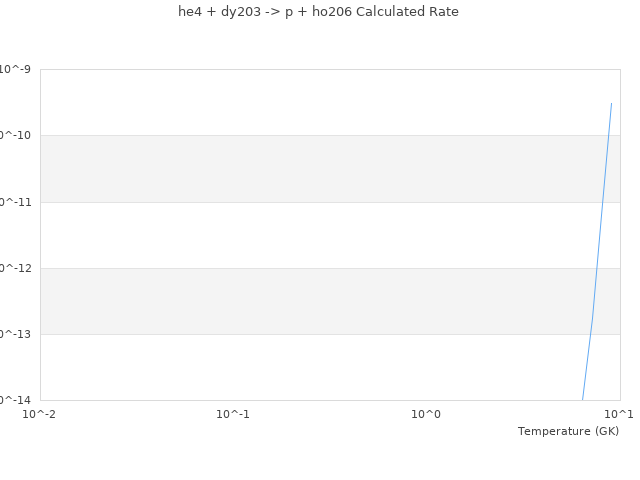This screenshot has width=640, height=480.
Task: Click the 10^-10 y-axis tick label
Action: (16, 136)
